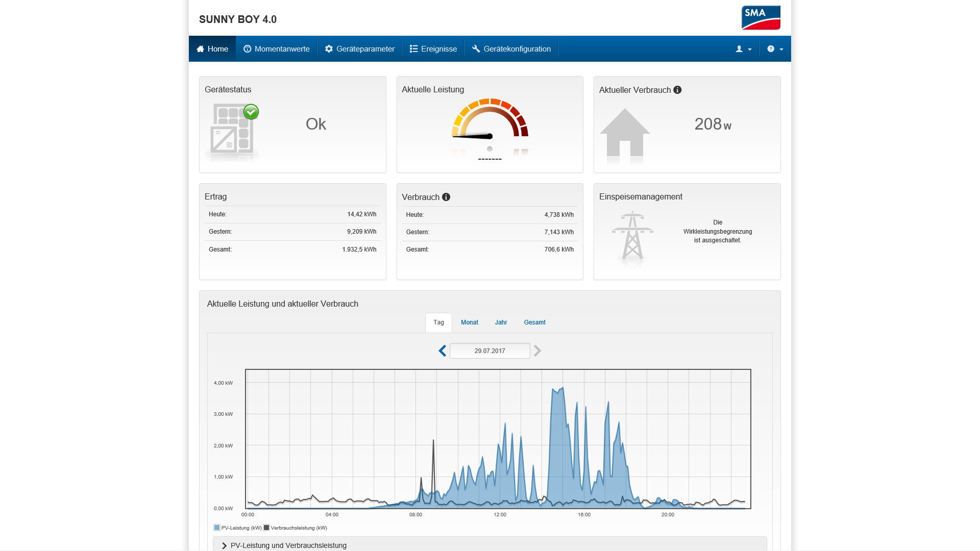Go to previous day with left arrow
Image resolution: width=980 pixels, height=551 pixels.
click(x=443, y=351)
